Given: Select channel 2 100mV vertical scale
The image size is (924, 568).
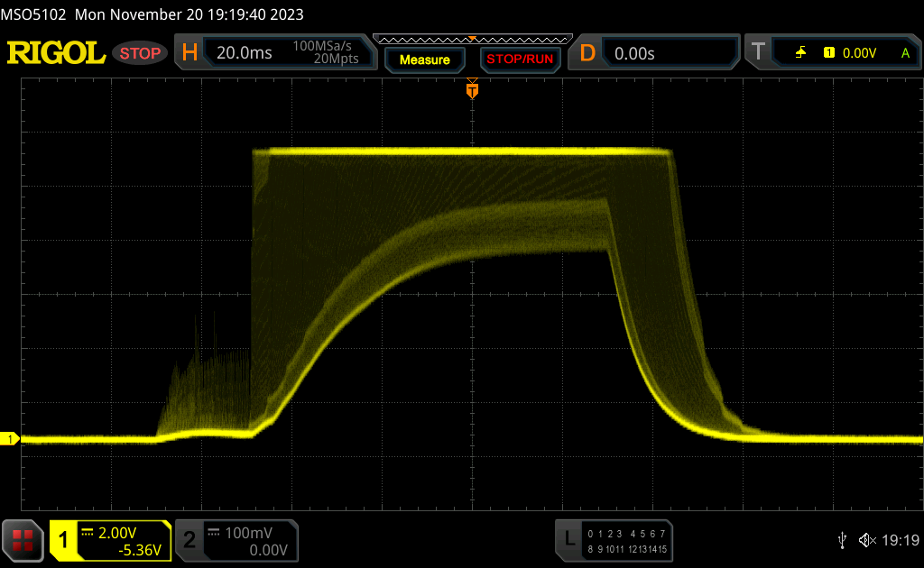Looking at the screenshot, I should coord(249,533).
